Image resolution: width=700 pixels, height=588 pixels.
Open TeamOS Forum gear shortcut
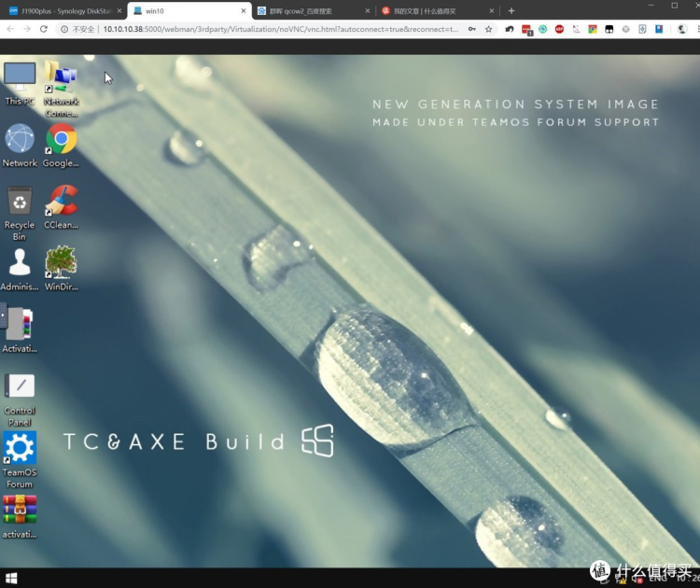tap(20, 460)
